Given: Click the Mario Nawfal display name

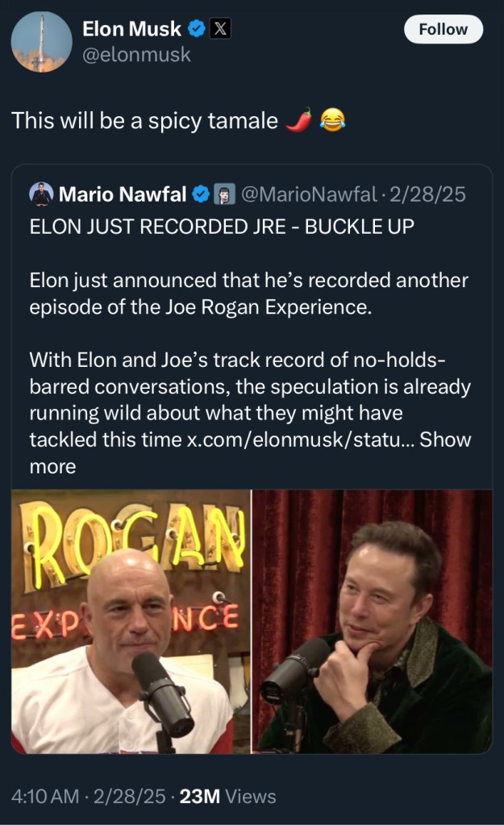Looking at the screenshot, I should [123, 194].
